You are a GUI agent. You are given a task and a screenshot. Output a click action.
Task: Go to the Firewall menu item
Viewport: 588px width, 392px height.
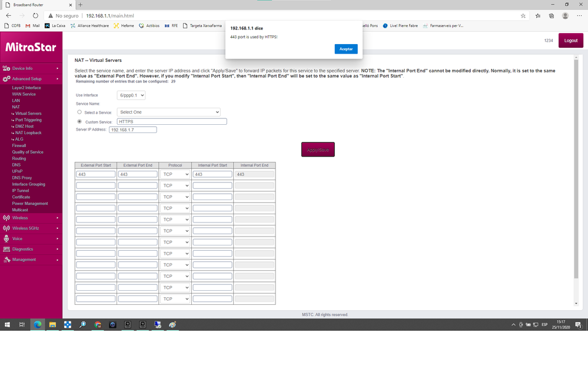[x=19, y=145]
